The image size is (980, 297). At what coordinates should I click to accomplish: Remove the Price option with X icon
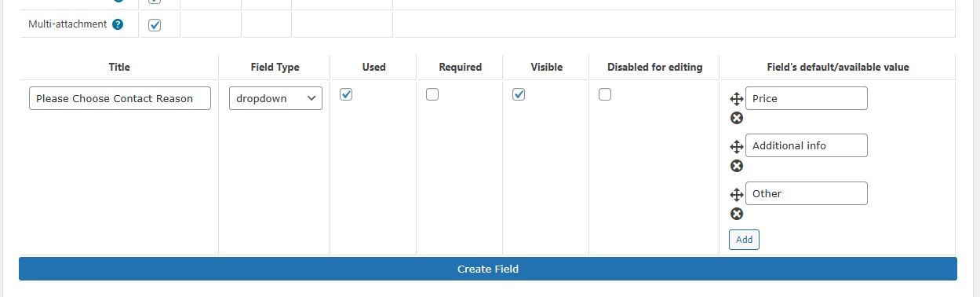pyautogui.click(x=737, y=118)
